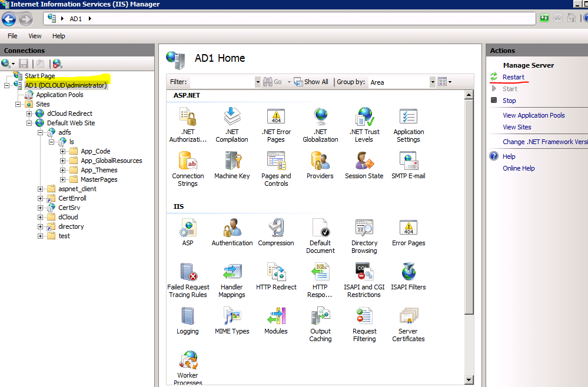The height and width of the screenshot is (387, 588).
Task: Expand the aspnet_client folder
Action: [41, 189]
